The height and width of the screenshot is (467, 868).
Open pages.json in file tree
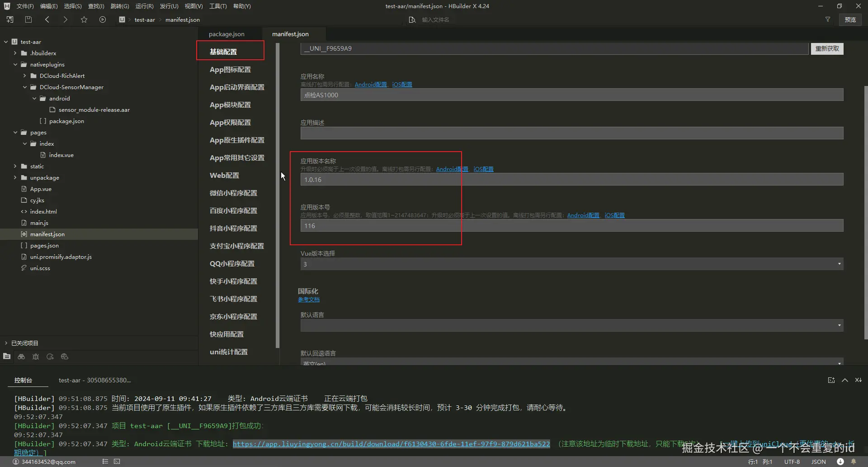(44, 245)
